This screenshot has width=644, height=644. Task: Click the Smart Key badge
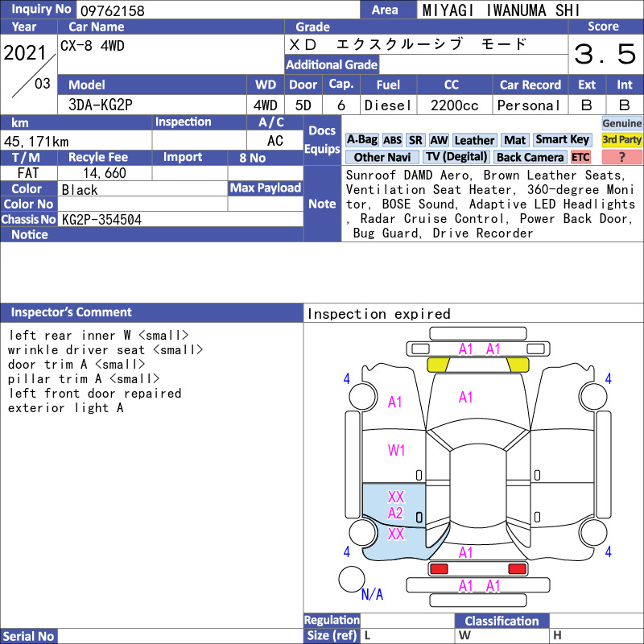(563, 139)
